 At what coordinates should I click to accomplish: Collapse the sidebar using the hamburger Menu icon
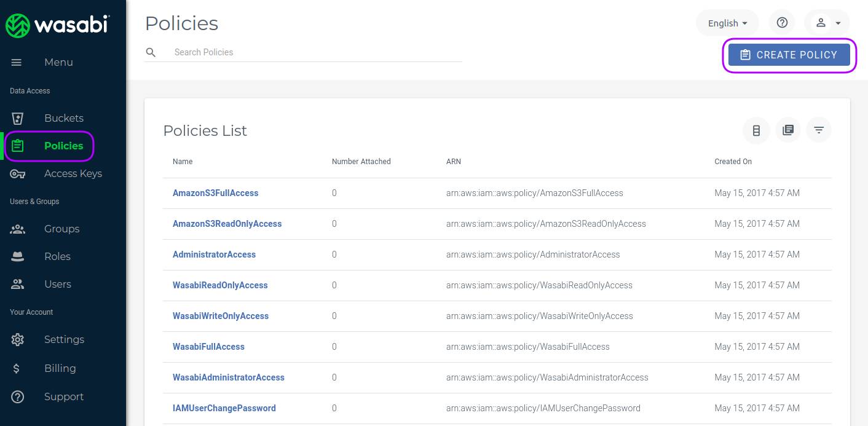tap(17, 62)
